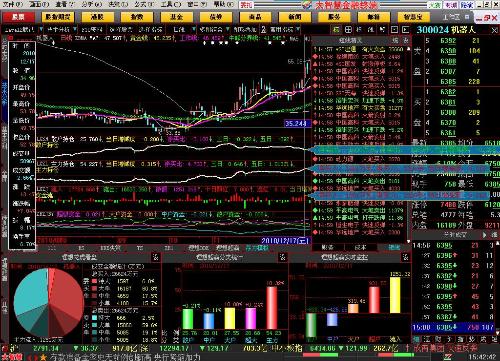
Task: Click the square frame icon beside the stock code
Action: pyautogui.click(x=395, y=30)
